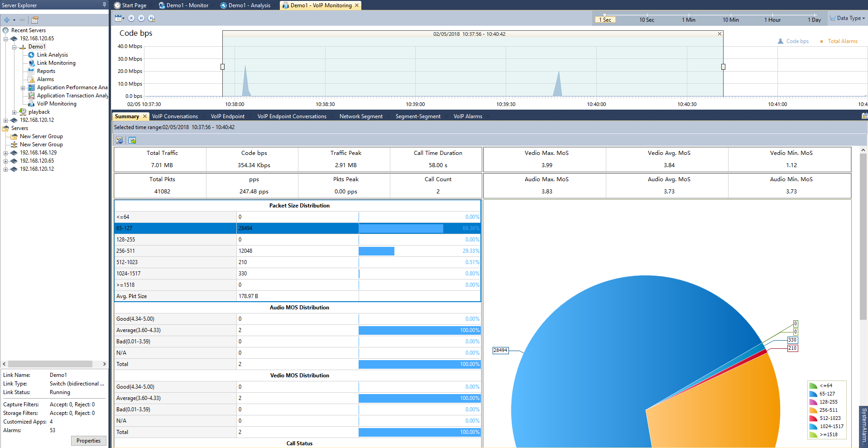Open the VoIP Endpoint Conversations tab
Image resolution: width=868 pixels, height=448 pixels.
292,116
